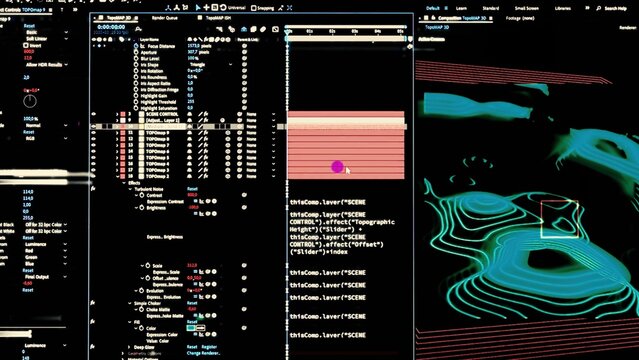Hide the TOPOmap 4 layer
This screenshot has width=639, height=360.
click(x=94, y=164)
